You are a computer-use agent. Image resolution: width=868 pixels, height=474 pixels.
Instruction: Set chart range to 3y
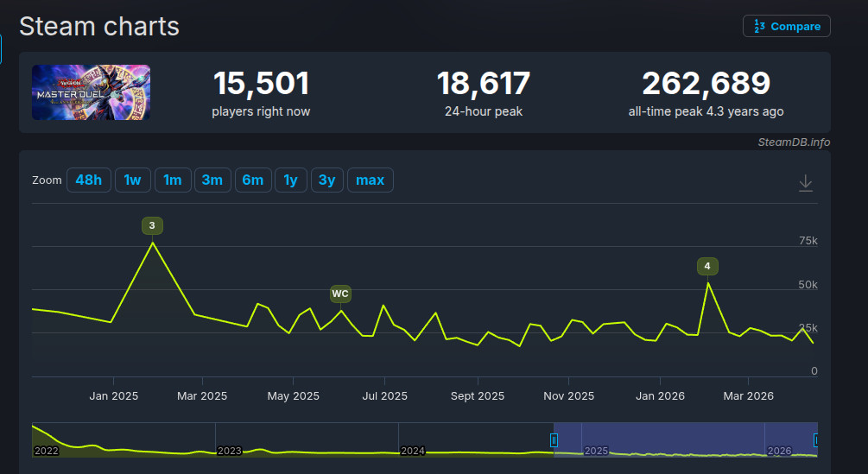[x=326, y=180]
